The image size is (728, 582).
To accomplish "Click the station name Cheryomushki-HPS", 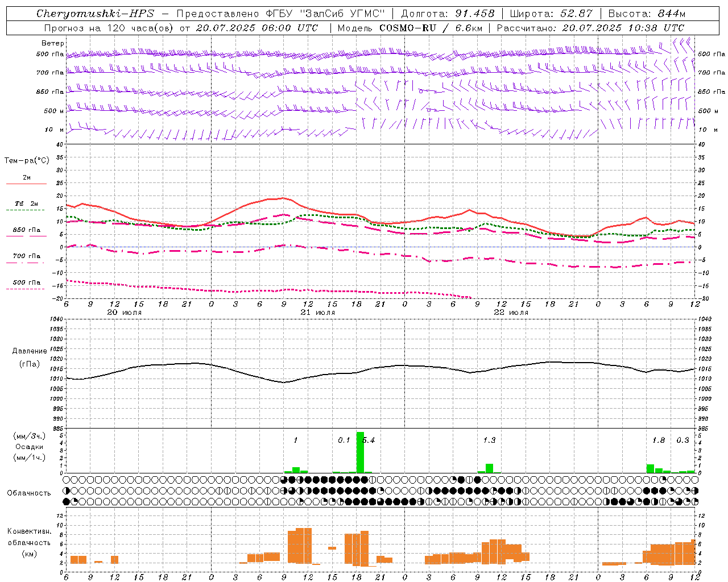I will (96, 14).
